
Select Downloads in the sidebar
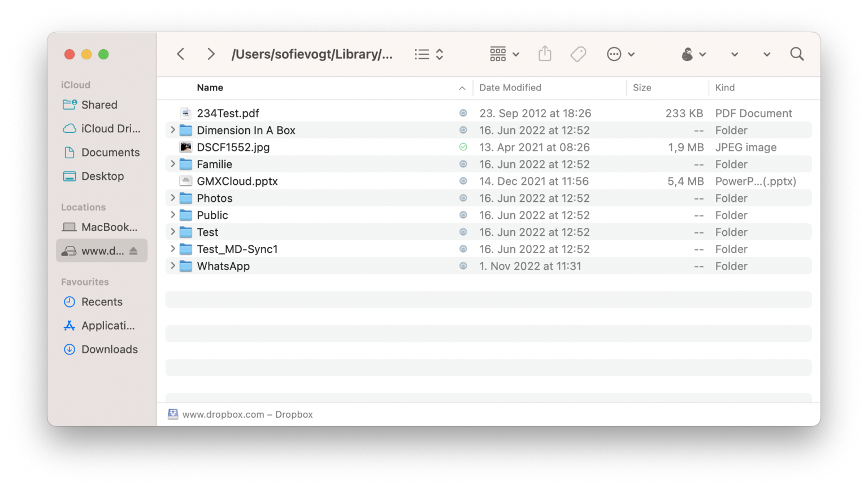pos(109,349)
